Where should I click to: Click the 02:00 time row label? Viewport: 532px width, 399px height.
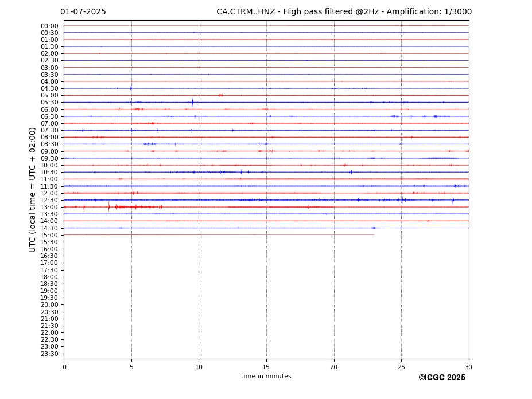click(x=49, y=53)
